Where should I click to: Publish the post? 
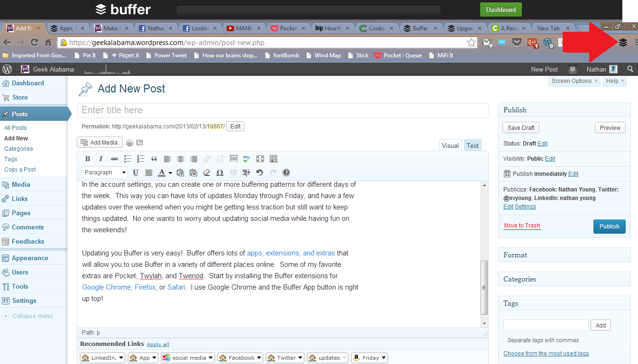609,226
